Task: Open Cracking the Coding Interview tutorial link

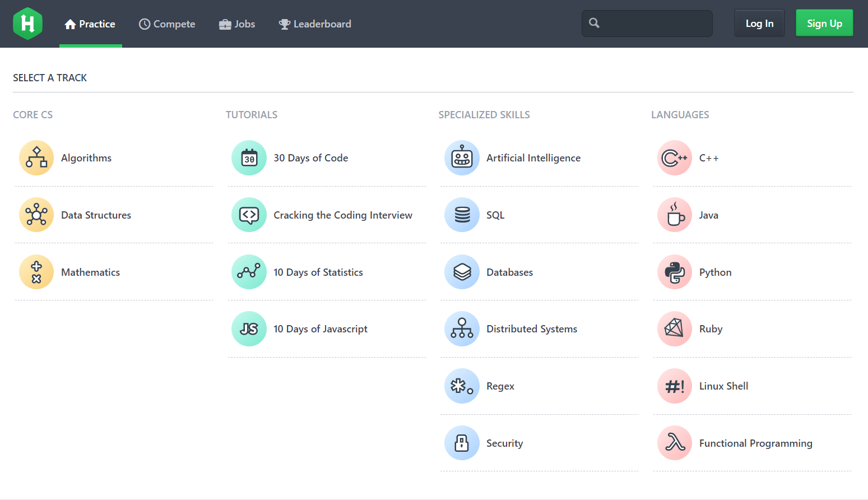Action: (x=343, y=215)
